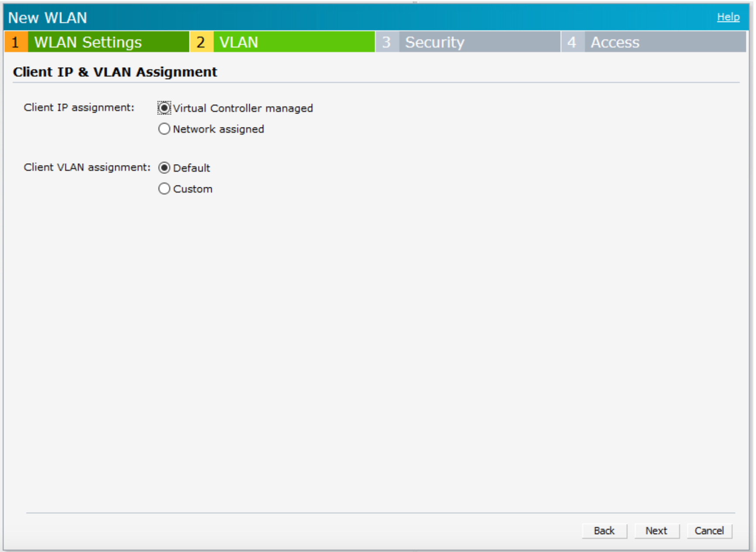Advance using the Next button
This screenshot has height=552, width=756.
tap(656, 531)
